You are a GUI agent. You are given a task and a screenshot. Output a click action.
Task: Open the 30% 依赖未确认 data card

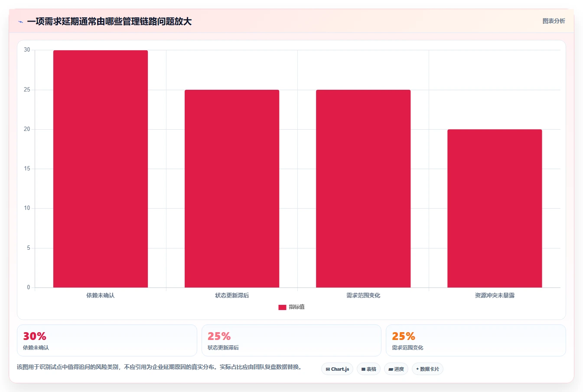(107, 340)
